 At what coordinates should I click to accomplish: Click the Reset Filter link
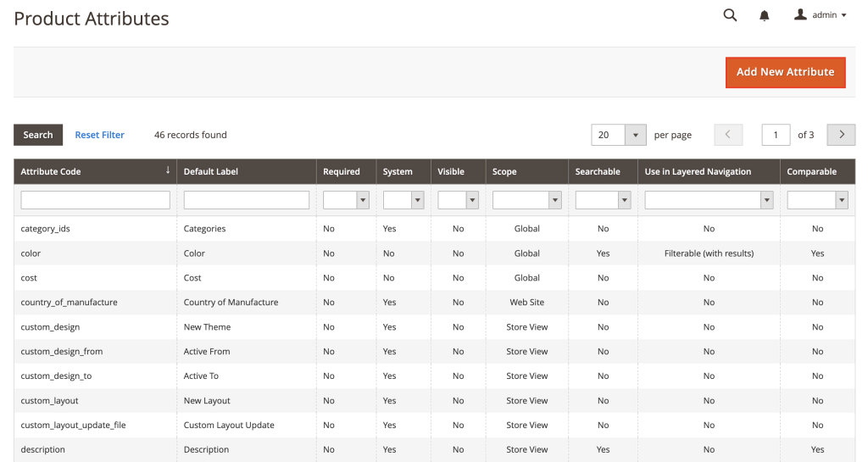pyautogui.click(x=99, y=135)
